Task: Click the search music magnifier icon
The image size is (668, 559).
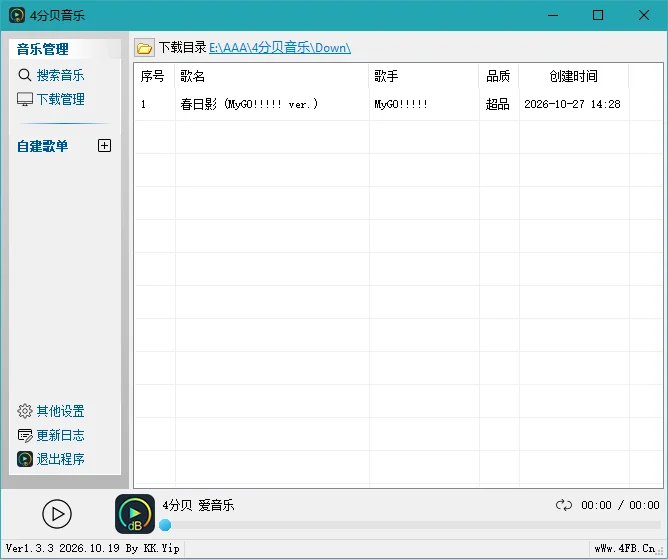Action: pos(25,75)
